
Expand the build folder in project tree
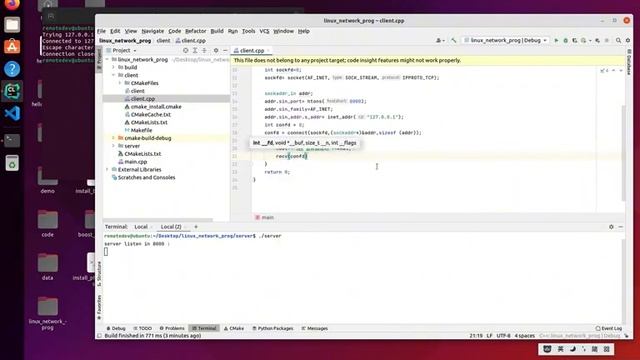click(x=113, y=67)
